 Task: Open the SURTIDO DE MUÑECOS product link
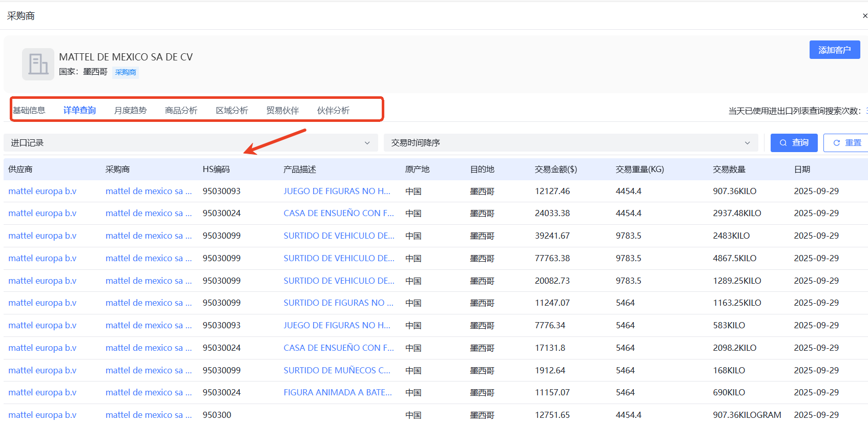(337, 370)
